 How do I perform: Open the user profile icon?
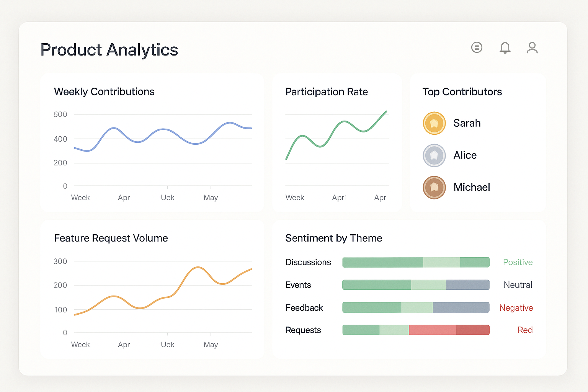(x=532, y=47)
